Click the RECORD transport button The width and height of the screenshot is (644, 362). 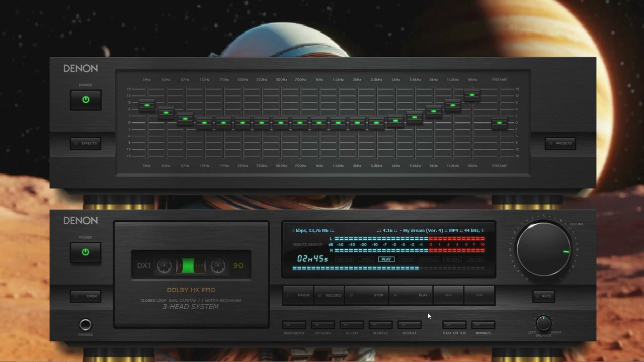329,295
